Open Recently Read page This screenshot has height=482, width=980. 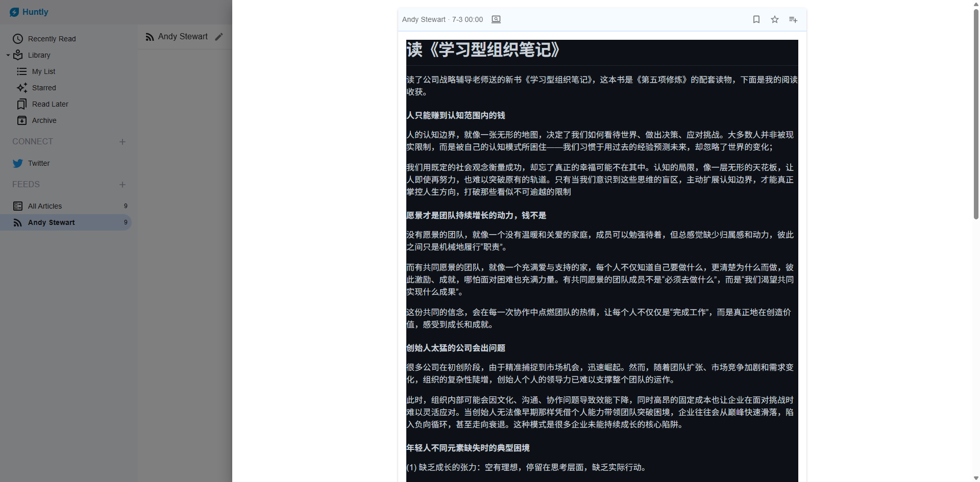click(52, 39)
